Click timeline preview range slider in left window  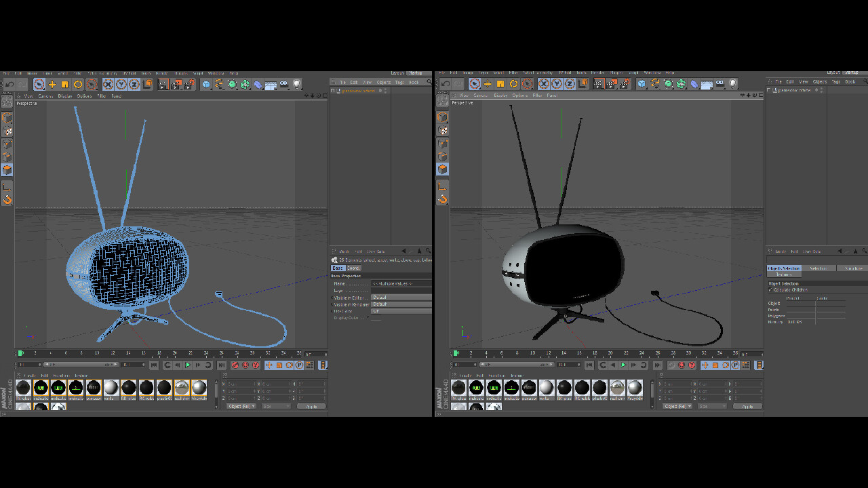(80, 365)
